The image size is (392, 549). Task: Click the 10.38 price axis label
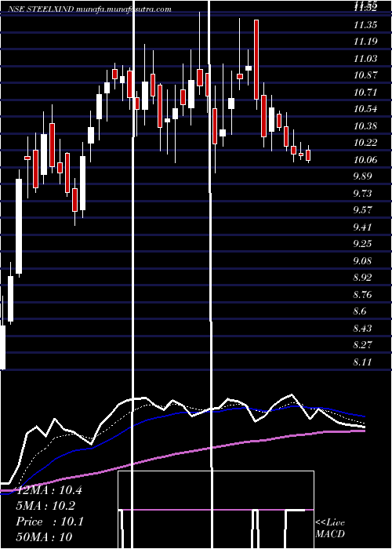tap(365, 126)
